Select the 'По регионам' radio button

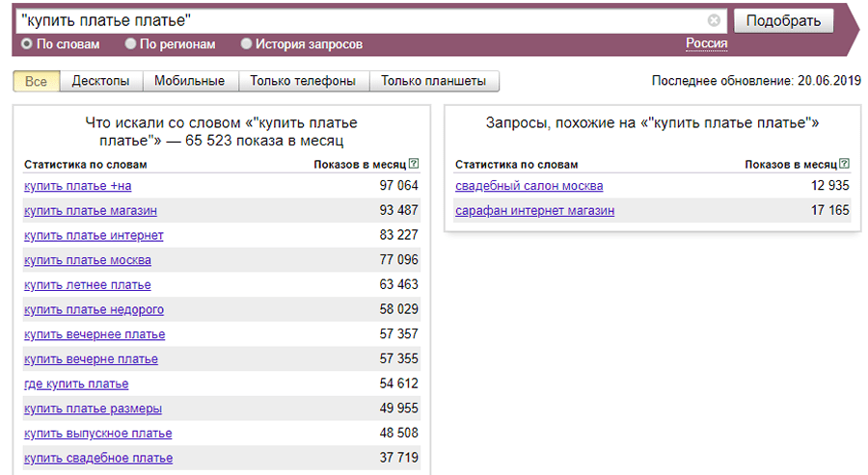coord(130,44)
